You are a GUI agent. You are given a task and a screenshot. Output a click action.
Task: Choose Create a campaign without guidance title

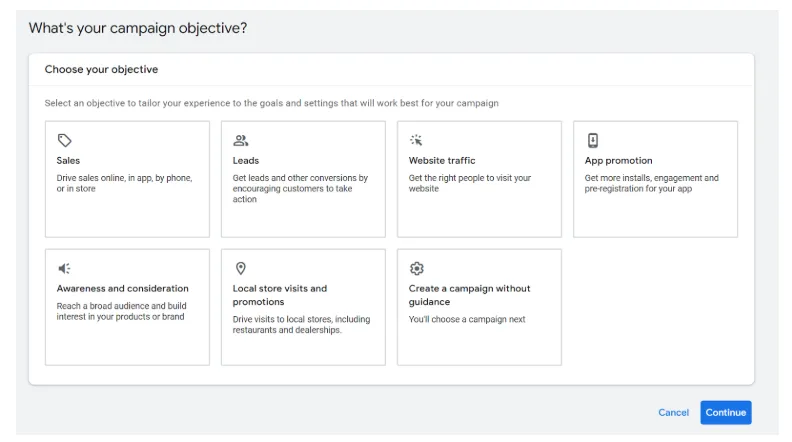click(469, 295)
